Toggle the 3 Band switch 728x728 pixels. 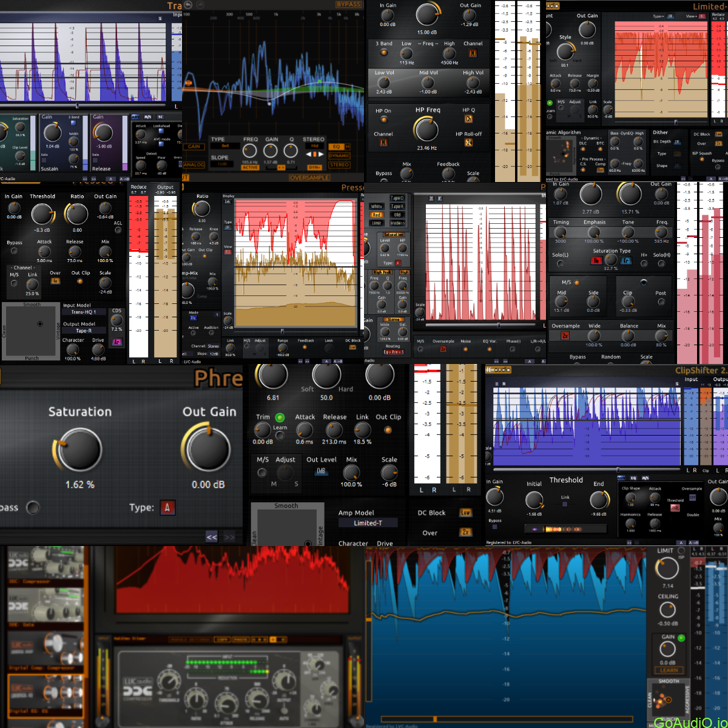(x=384, y=53)
